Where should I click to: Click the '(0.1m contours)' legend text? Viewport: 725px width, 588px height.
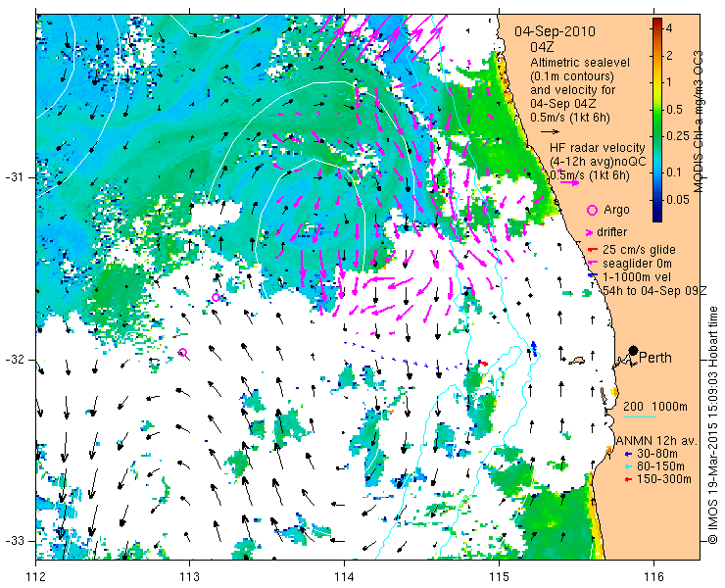(x=572, y=75)
